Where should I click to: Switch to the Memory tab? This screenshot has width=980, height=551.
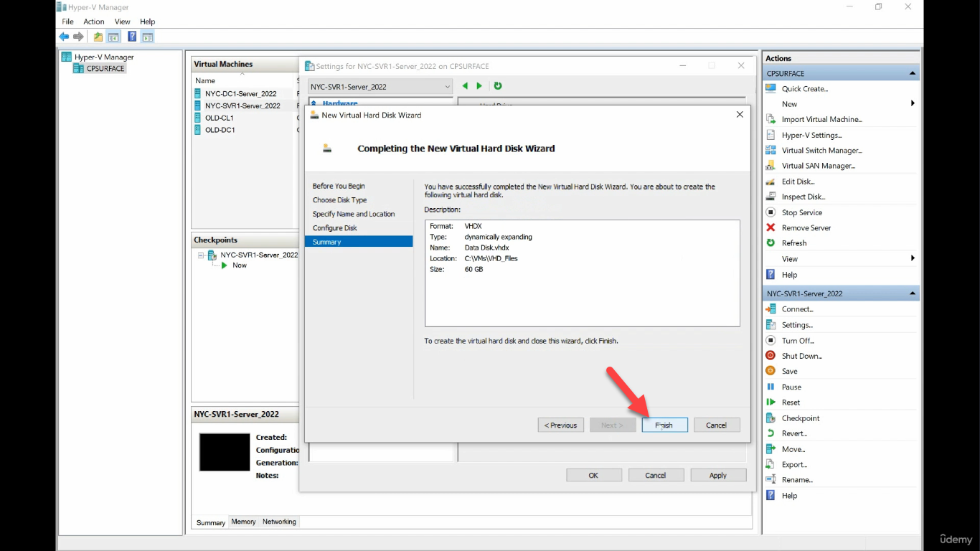pos(243,522)
